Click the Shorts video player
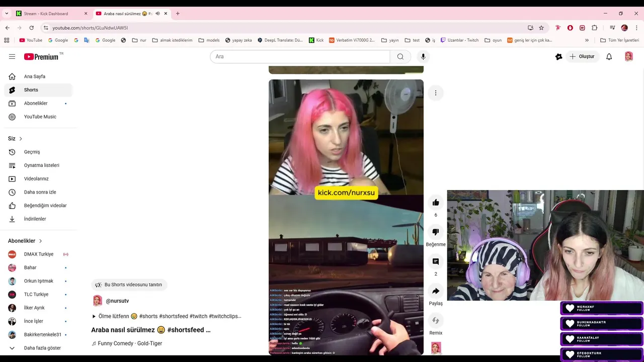Viewport: 644px width, 362px height. pos(346,217)
